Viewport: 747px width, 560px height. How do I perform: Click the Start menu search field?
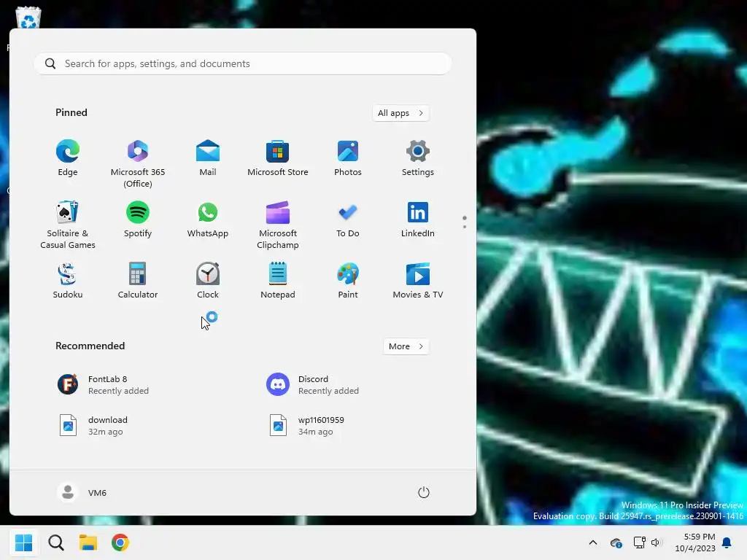[243, 63]
